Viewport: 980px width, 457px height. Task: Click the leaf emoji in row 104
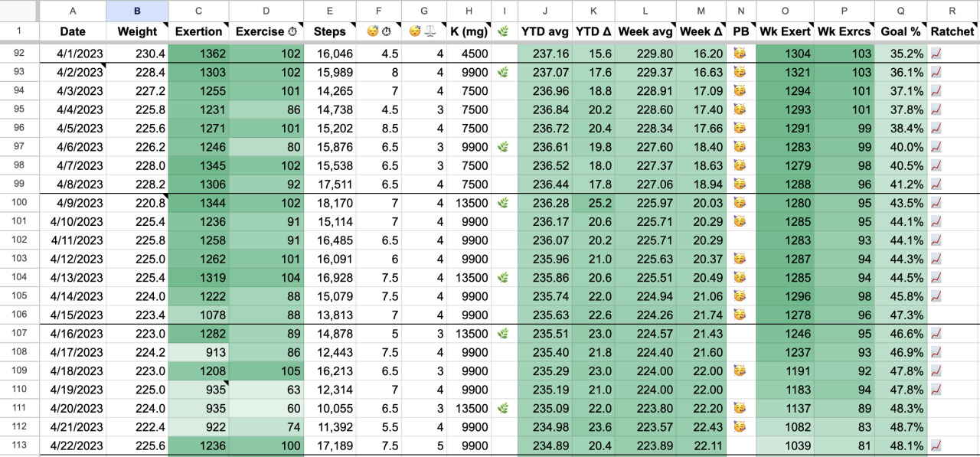[504, 277]
